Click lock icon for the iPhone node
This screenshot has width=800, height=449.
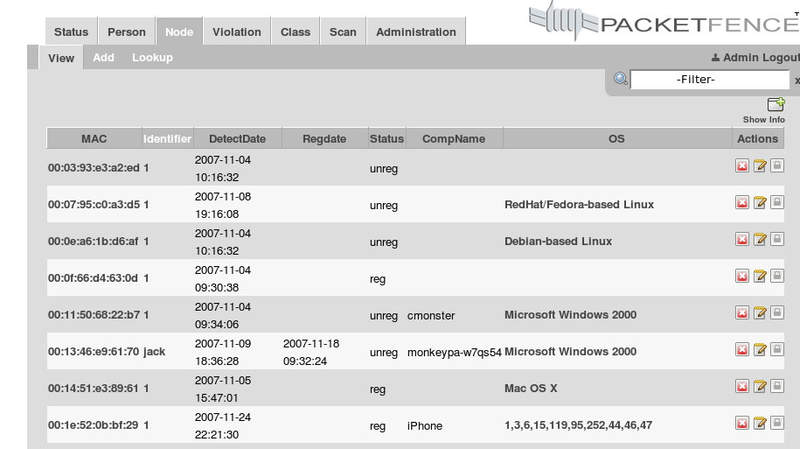click(776, 425)
